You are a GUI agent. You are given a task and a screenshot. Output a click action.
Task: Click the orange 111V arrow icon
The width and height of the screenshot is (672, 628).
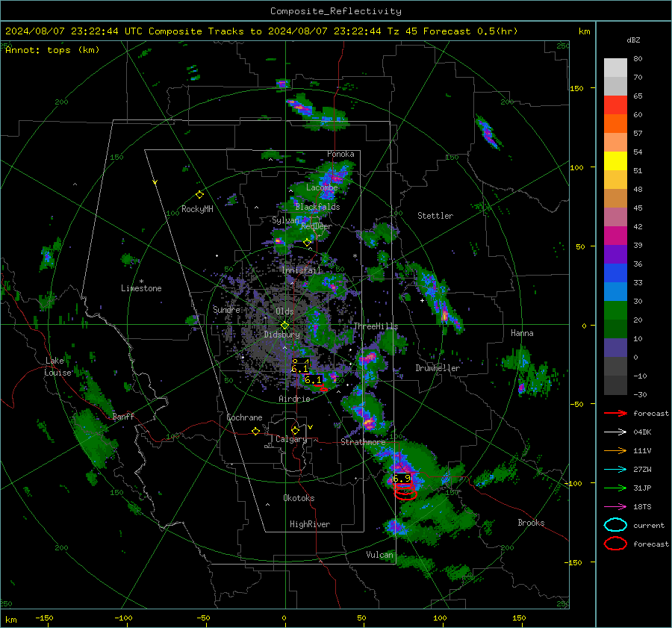(x=615, y=450)
